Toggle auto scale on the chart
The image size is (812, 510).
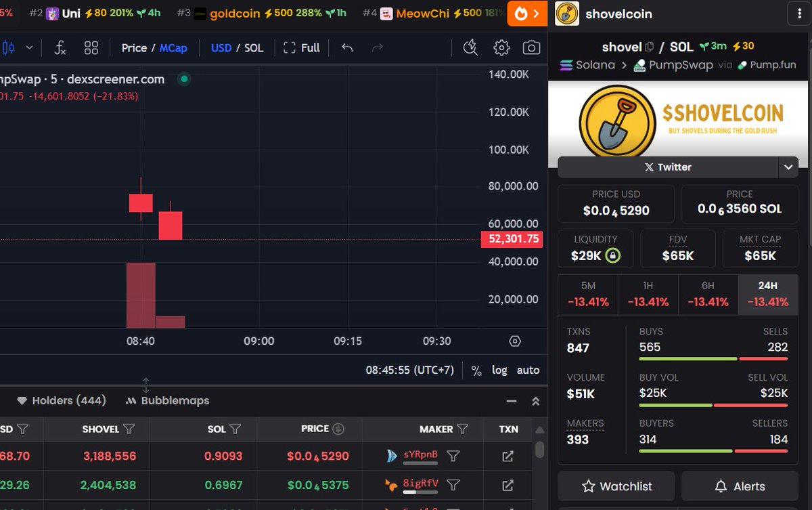[x=528, y=370]
